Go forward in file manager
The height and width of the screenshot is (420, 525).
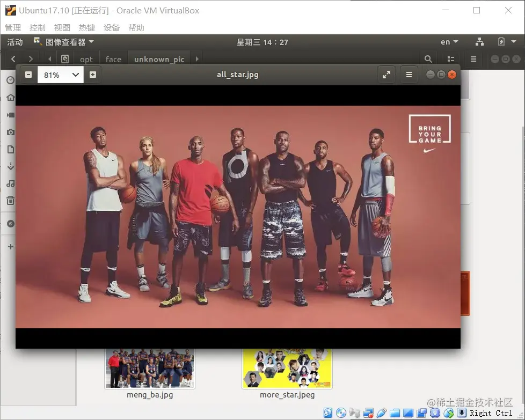pyautogui.click(x=31, y=59)
